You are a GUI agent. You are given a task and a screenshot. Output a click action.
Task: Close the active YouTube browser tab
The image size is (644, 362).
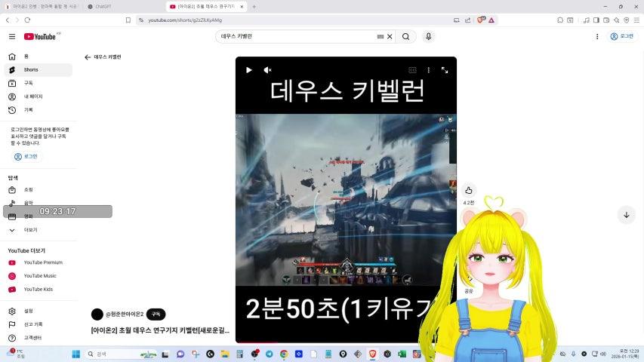click(242, 7)
